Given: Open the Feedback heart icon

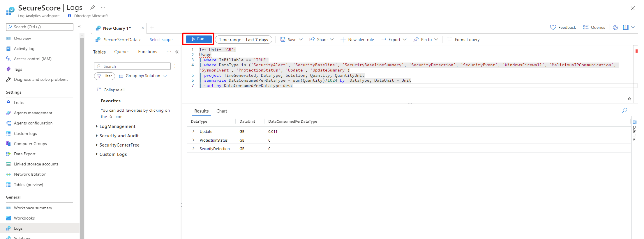Looking at the screenshot, I should pyautogui.click(x=553, y=27).
